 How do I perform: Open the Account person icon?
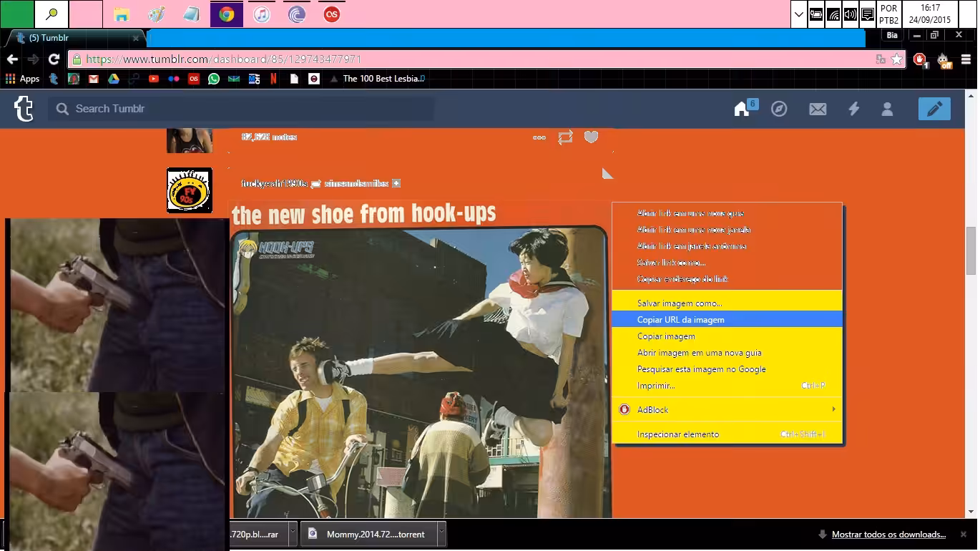(887, 109)
